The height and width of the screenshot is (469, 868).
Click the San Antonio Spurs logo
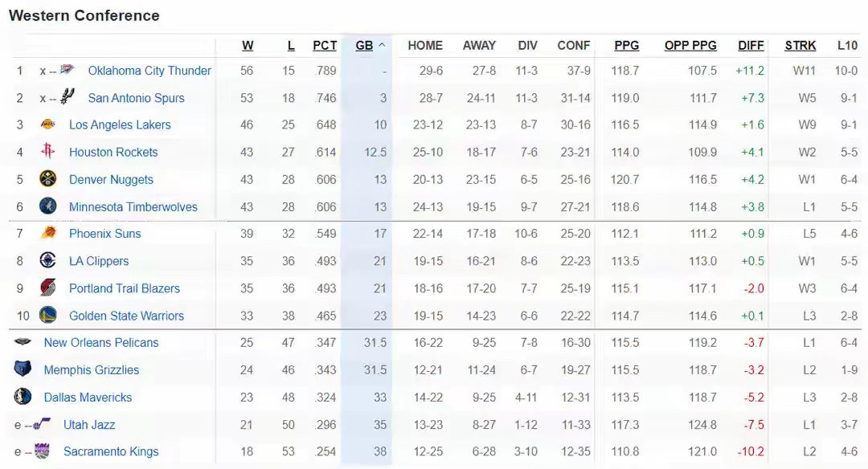(68, 97)
